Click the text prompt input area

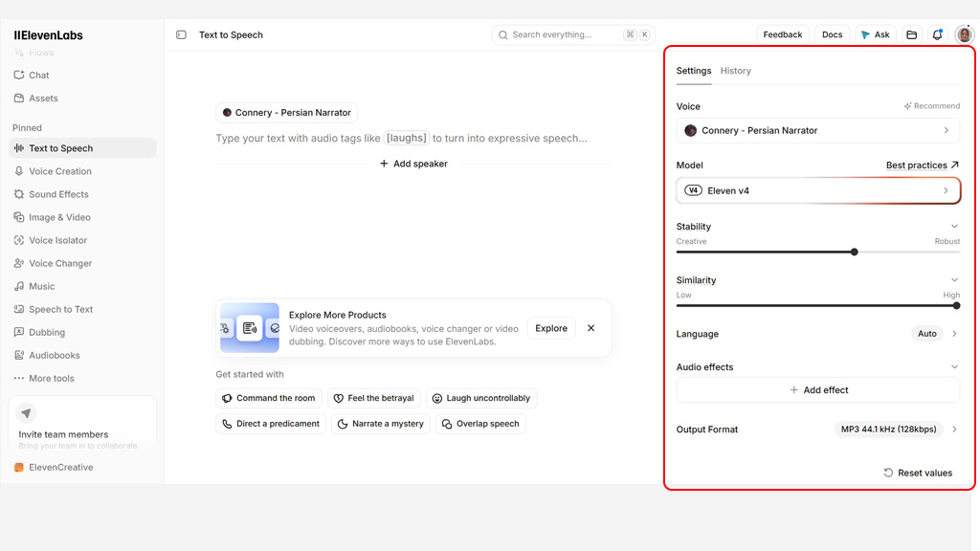[x=402, y=138]
